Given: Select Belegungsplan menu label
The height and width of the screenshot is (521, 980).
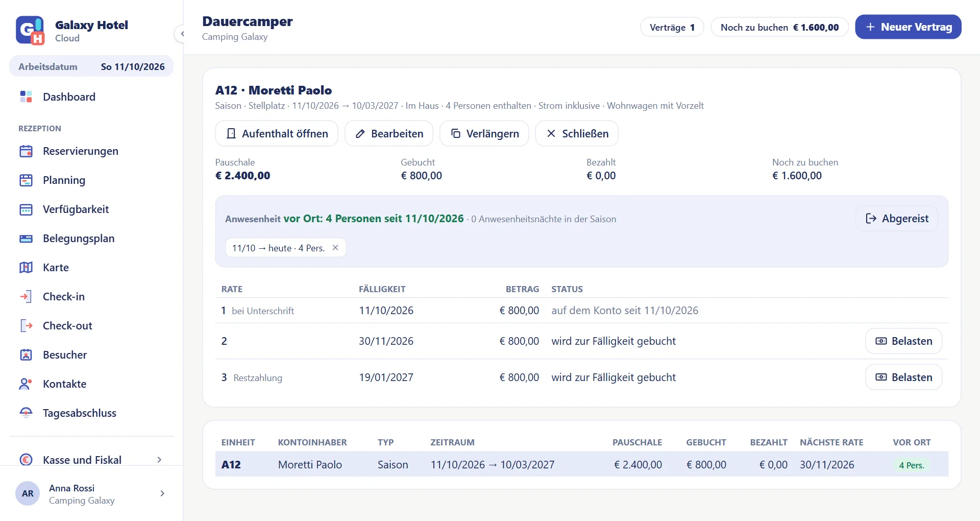Looking at the screenshot, I should pyautogui.click(x=79, y=239).
